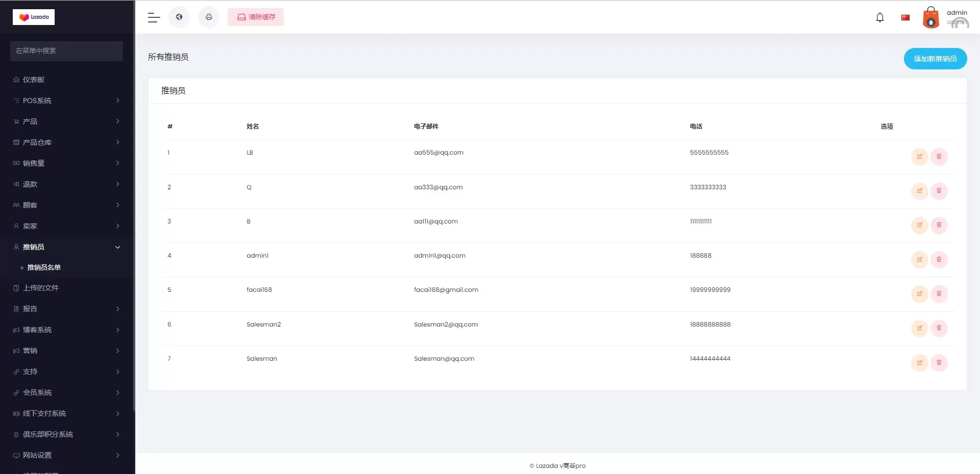This screenshot has width=980, height=474.
Task: Open the notifications bell icon
Action: point(879,18)
